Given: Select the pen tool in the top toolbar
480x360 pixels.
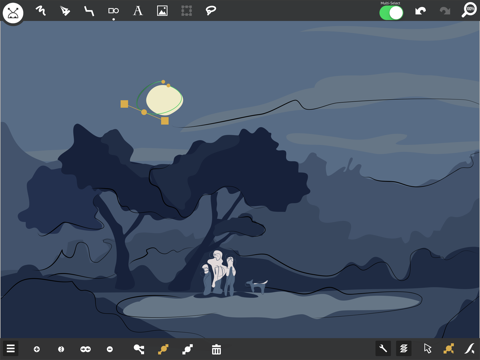Looking at the screenshot, I should 65,11.
